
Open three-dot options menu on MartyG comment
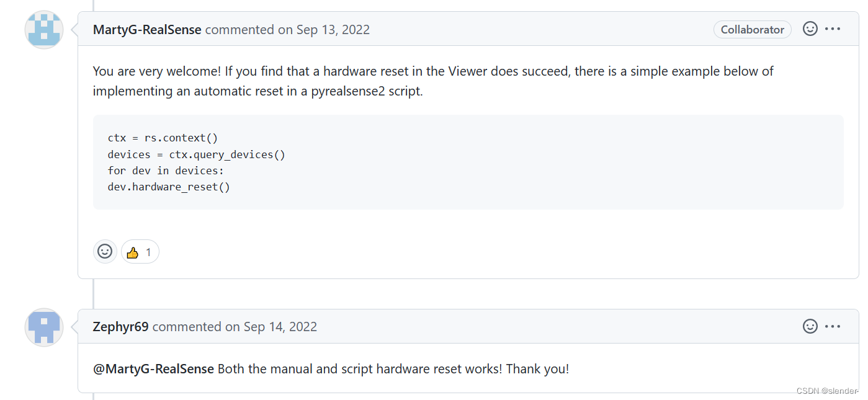pos(833,29)
